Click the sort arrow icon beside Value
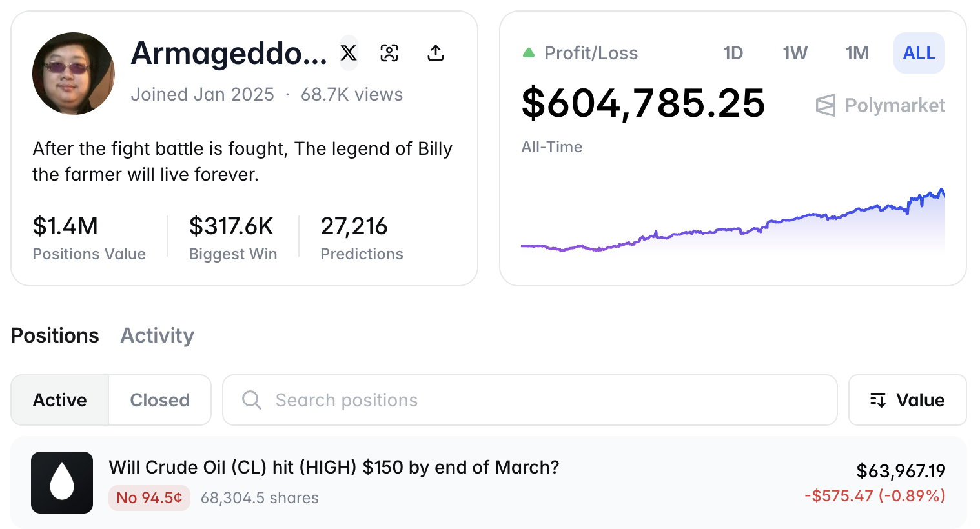 877,400
